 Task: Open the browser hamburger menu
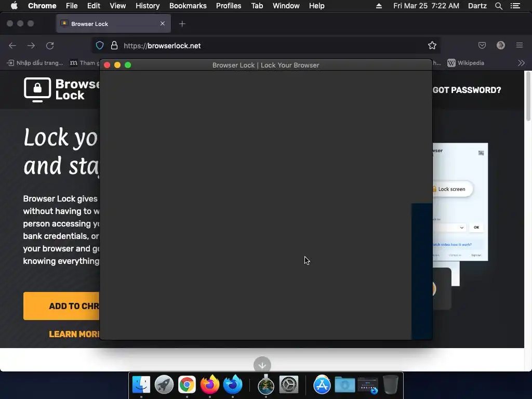point(520,45)
